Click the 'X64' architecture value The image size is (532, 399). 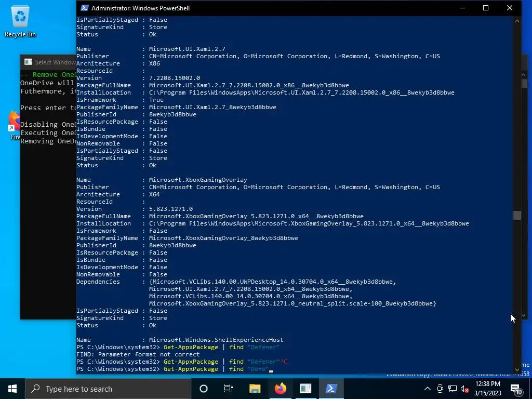[x=154, y=194]
